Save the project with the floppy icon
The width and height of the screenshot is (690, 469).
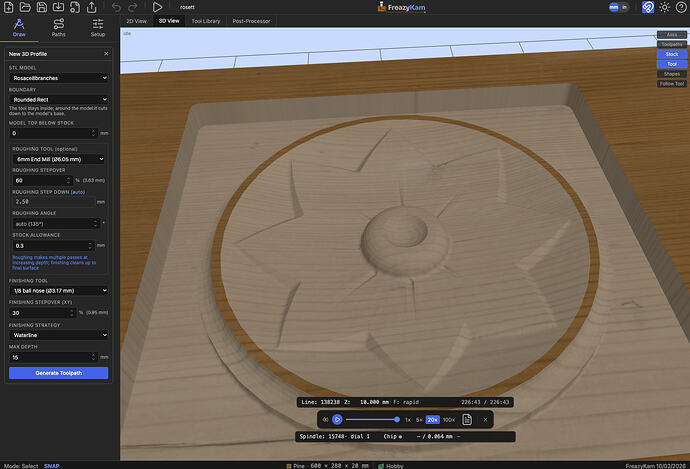42,7
